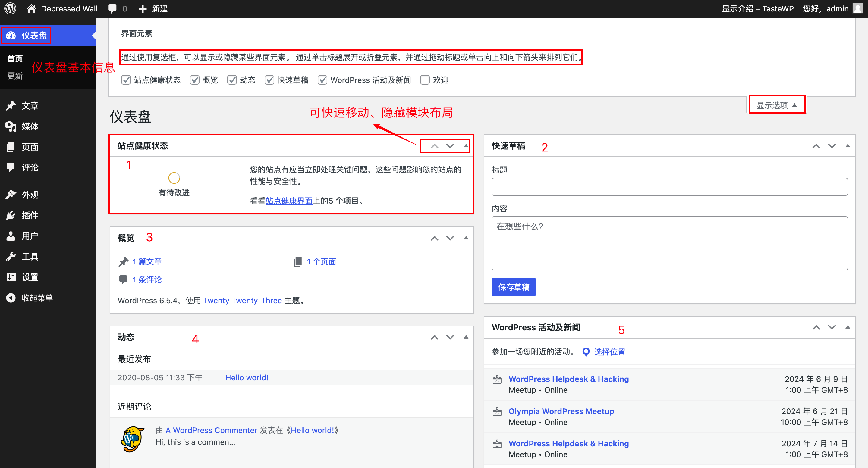868x468 pixels.
Task: Click 显示介绍 – TasteWP in admin bar
Action: 758,9
